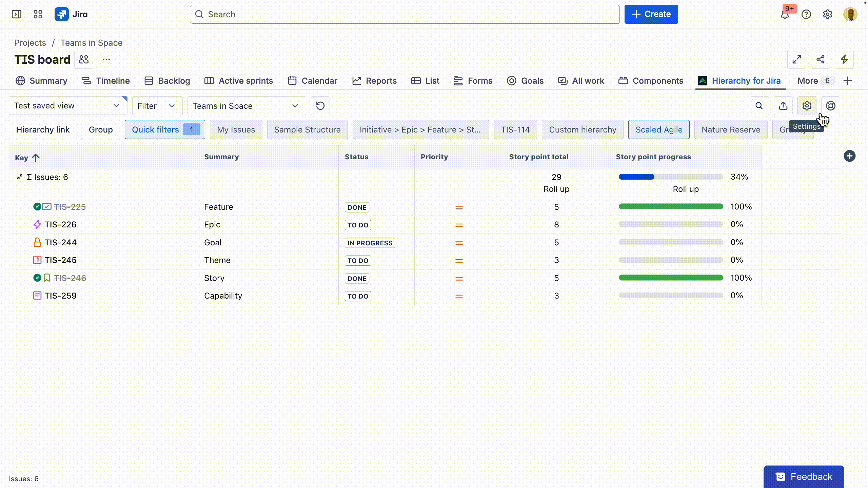Open the Filter dropdown
Image resolution: width=868 pixels, height=488 pixels.
pos(157,106)
